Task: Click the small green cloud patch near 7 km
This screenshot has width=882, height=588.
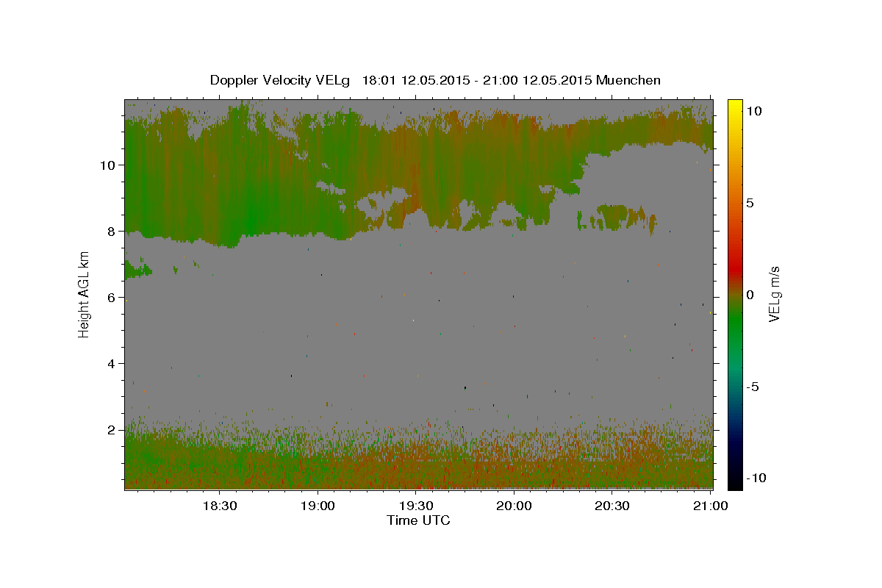Action: point(137,270)
